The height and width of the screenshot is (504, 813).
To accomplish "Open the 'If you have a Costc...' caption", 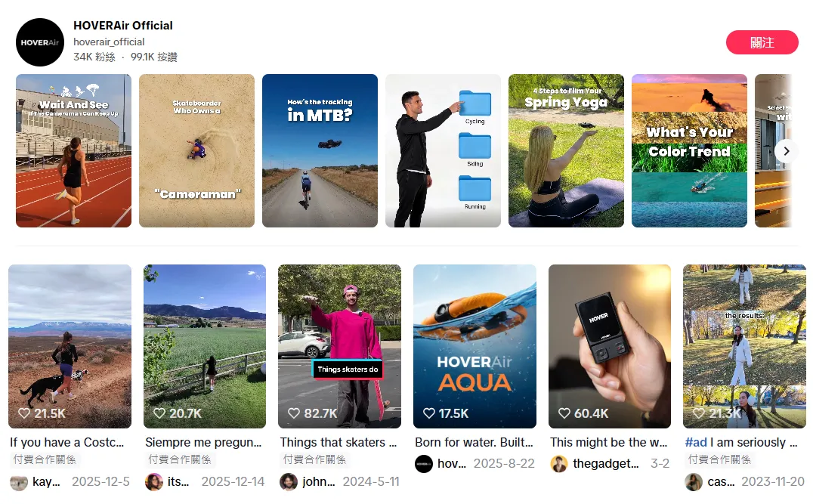I will pos(67,442).
